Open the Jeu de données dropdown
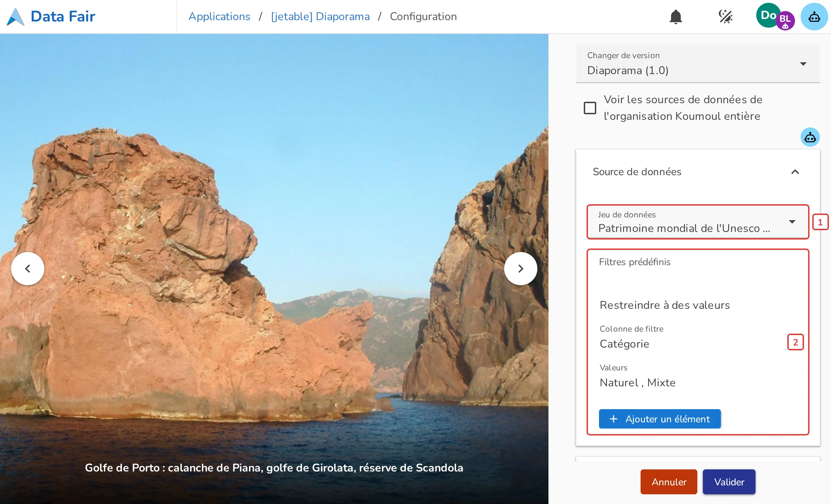 pos(698,222)
